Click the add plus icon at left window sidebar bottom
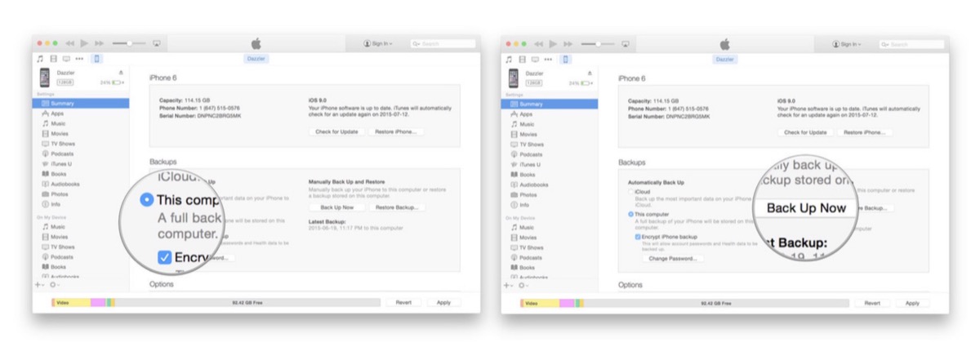 coord(38,285)
